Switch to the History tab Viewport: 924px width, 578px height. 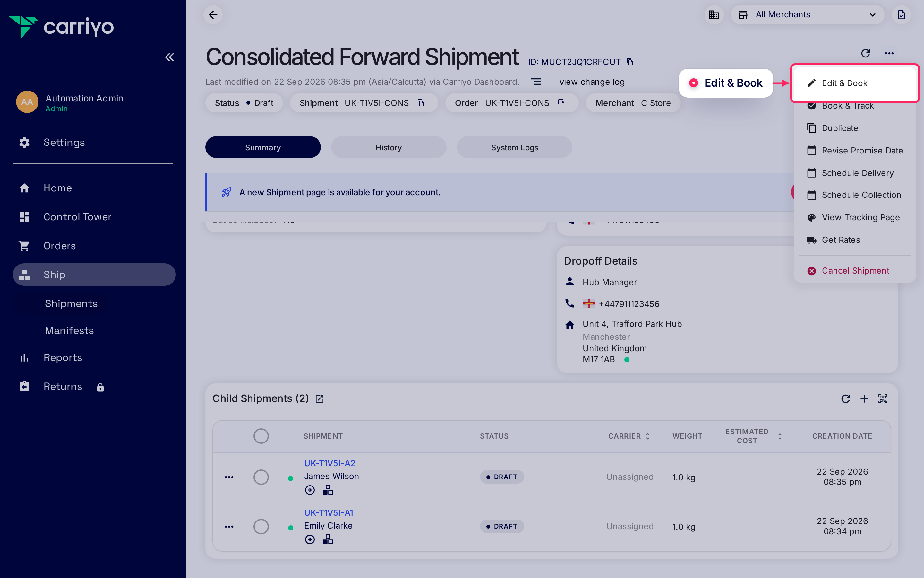pyautogui.click(x=389, y=147)
